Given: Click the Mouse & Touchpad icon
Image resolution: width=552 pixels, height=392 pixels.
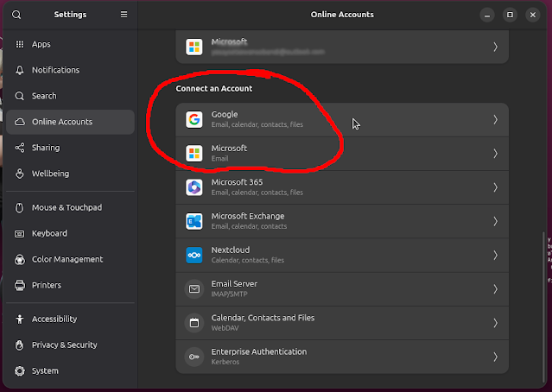Looking at the screenshot, I should tap(20, 207).
